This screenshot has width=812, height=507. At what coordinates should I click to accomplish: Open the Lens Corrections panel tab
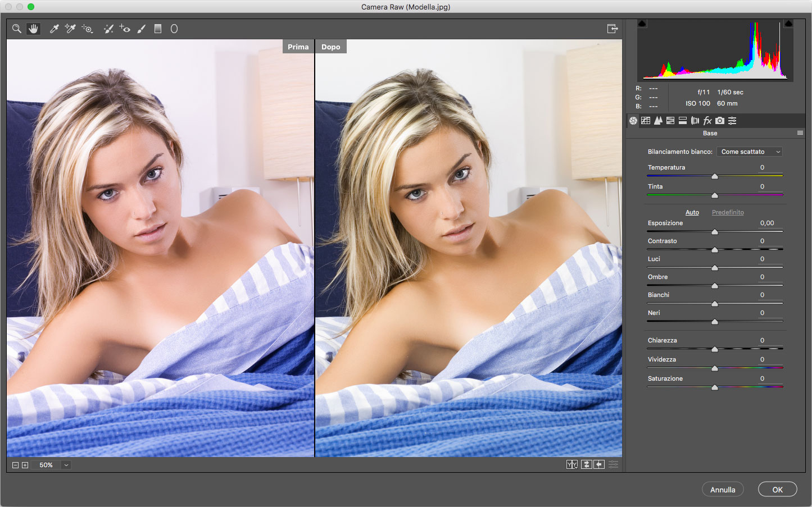point(695,121)
